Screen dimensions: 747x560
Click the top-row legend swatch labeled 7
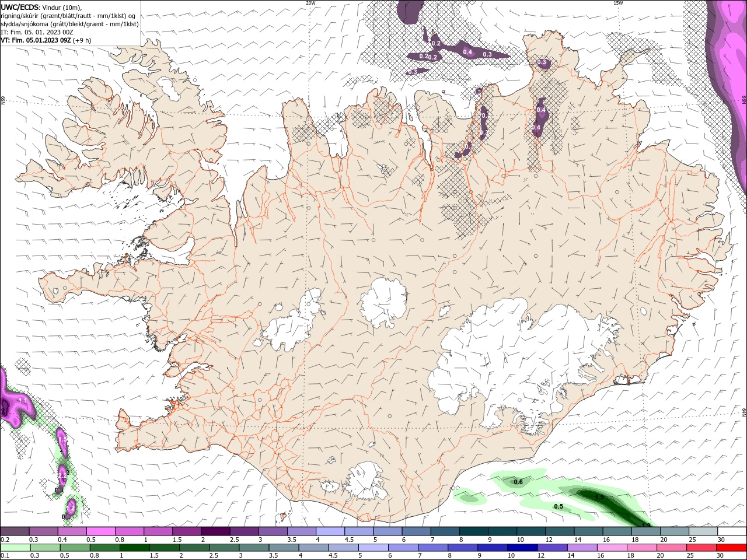tap(445, 531)
